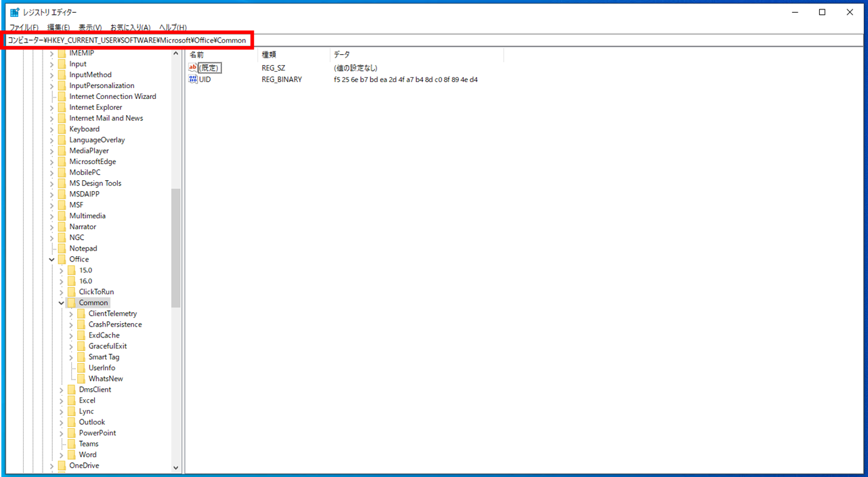868x477 pixels.
Task: Select the NGC key
Action: tap(77, 237)
